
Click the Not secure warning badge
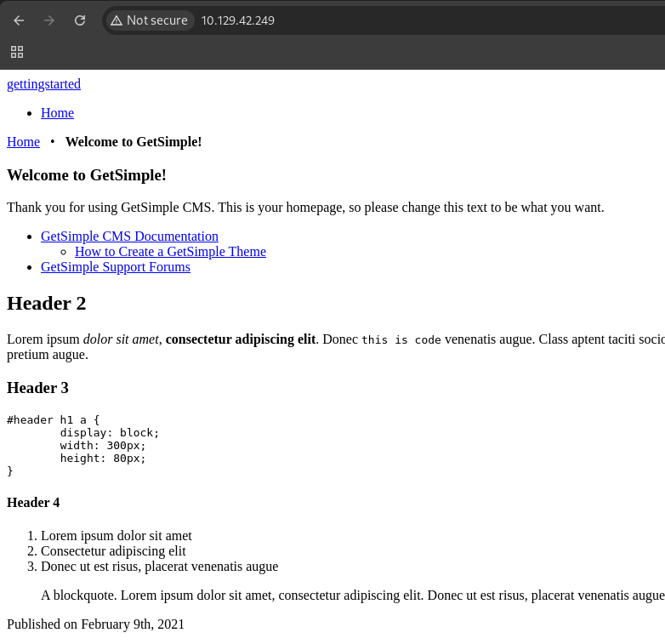(x=150, y=20)
